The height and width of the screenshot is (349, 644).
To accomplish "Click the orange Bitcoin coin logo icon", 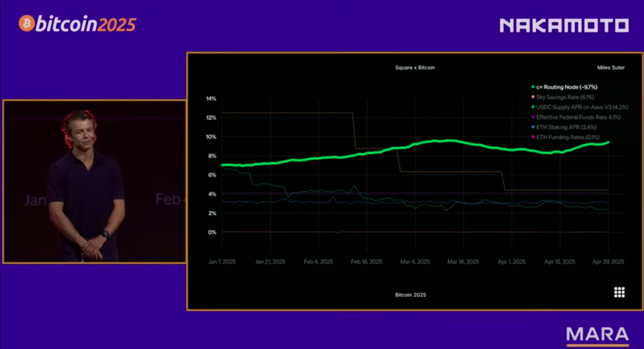I will pyautogui.click(x=27, y=23).
